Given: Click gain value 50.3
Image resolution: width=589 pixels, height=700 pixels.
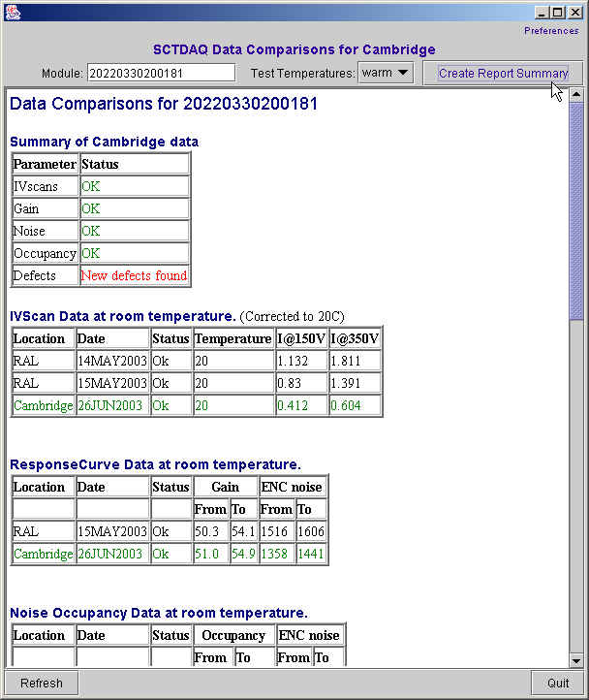Looking at the screenshot, I should tap(206, 531).
